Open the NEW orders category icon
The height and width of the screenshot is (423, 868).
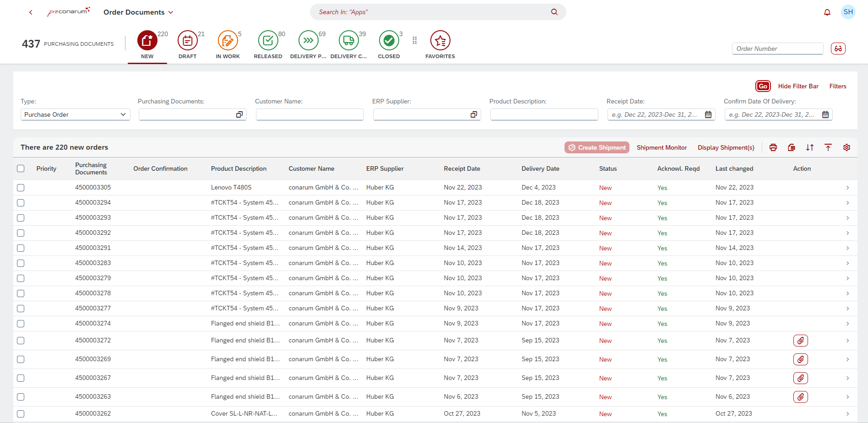pos(147,41)
